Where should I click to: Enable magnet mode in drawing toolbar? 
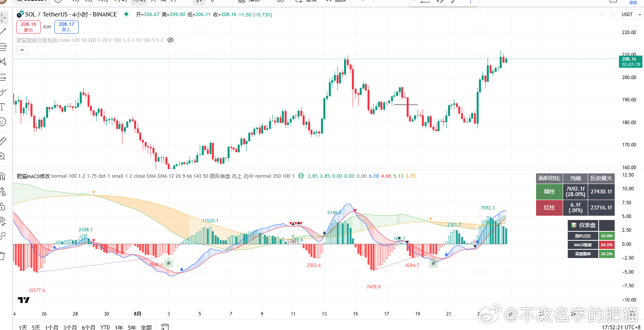pos(2,176)
